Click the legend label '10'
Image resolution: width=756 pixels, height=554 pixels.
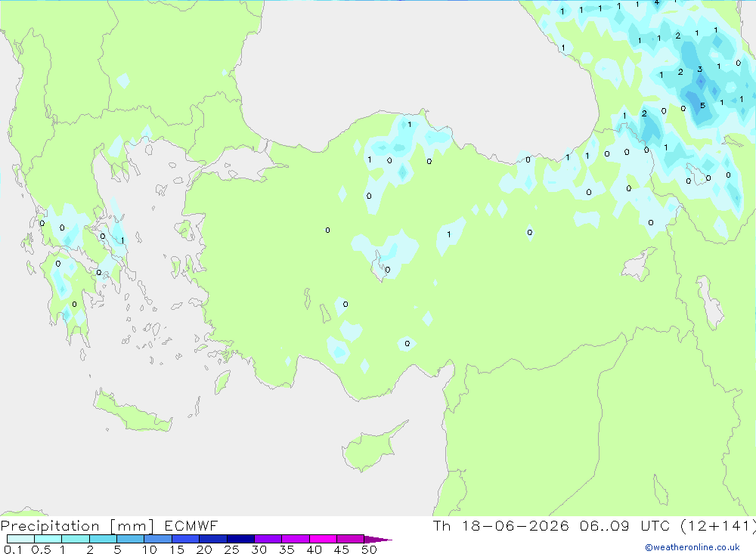click(x=150, y=549)
